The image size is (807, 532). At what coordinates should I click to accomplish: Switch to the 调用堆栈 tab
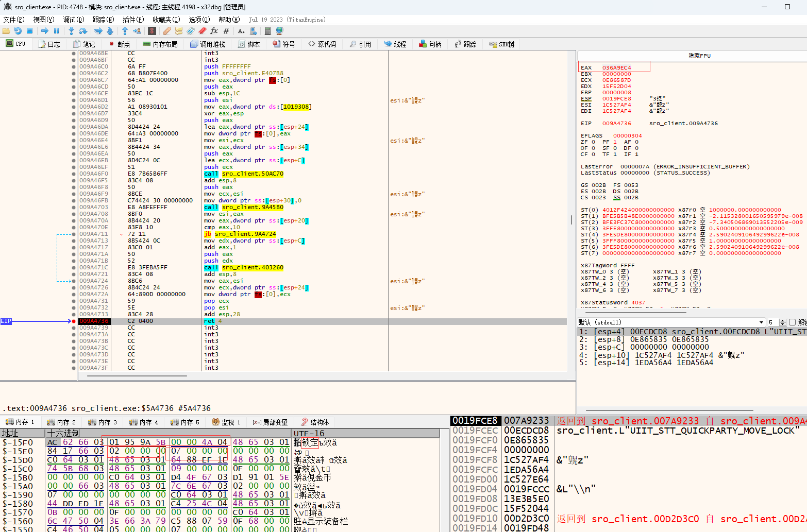(x=208, y=44)
